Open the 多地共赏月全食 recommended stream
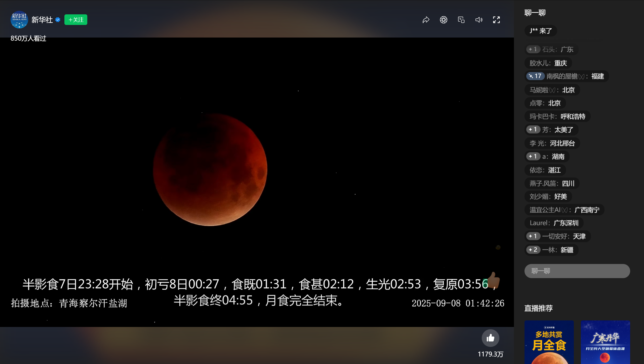The width and height of the screenshot is (644, 364). [549, 342]
